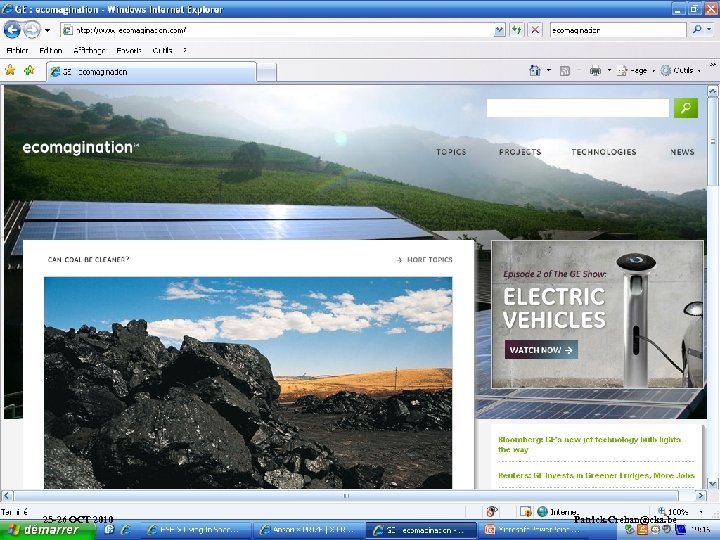Image resolution: width=720 pixels, height=540 pixels.
Task: Go back with the browser Back arrow
Action: tap(12, 30)
